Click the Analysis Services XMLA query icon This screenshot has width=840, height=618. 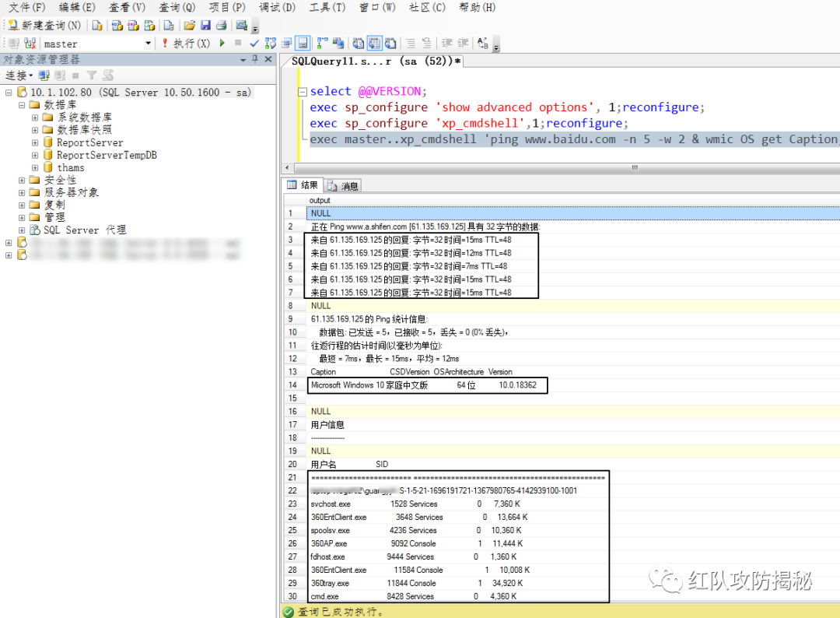point(149,25)
